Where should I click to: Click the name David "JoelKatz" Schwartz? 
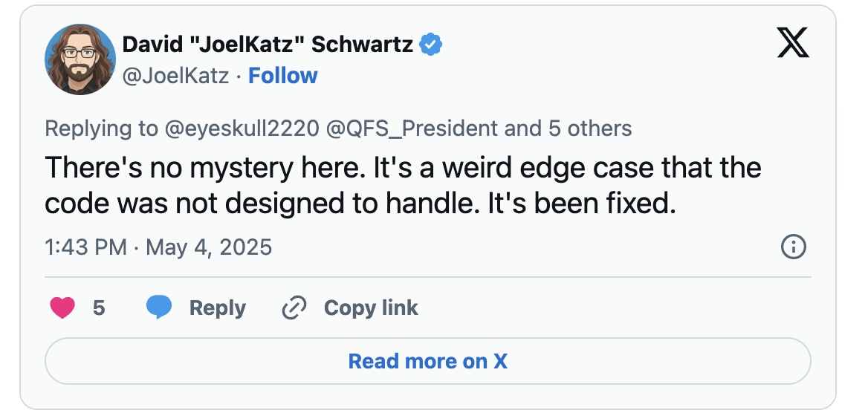pos(268,45)
